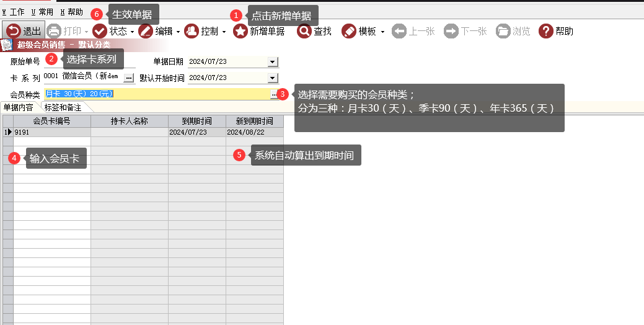This screenshot has height=325, width=644.
Task: Click the 原始单号 input field
Action: (x=89, y=61)
